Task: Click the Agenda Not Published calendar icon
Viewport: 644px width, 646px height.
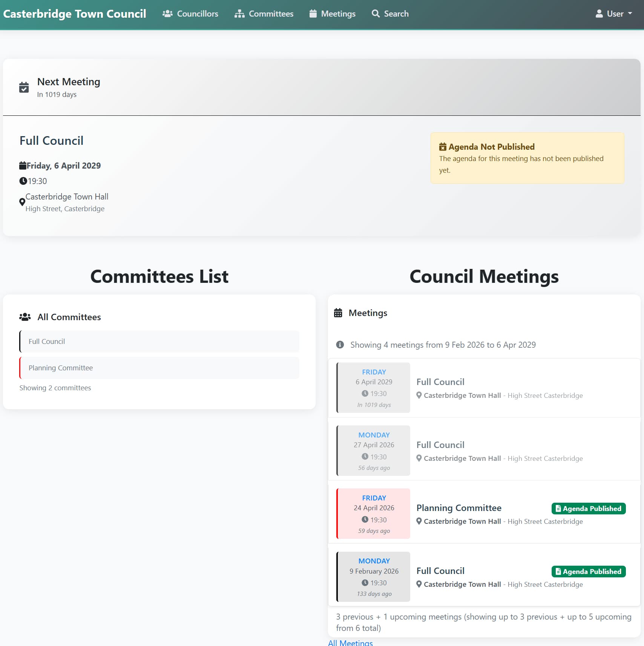Action: click(x=443, y=147)
